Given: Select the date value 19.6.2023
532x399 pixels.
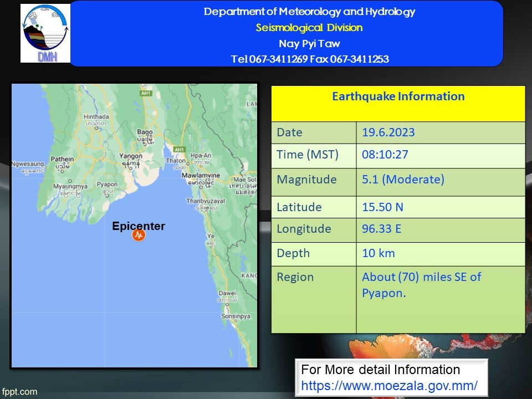Looking at the screenshot, I should pyautogui.click(x=388, y=132).
